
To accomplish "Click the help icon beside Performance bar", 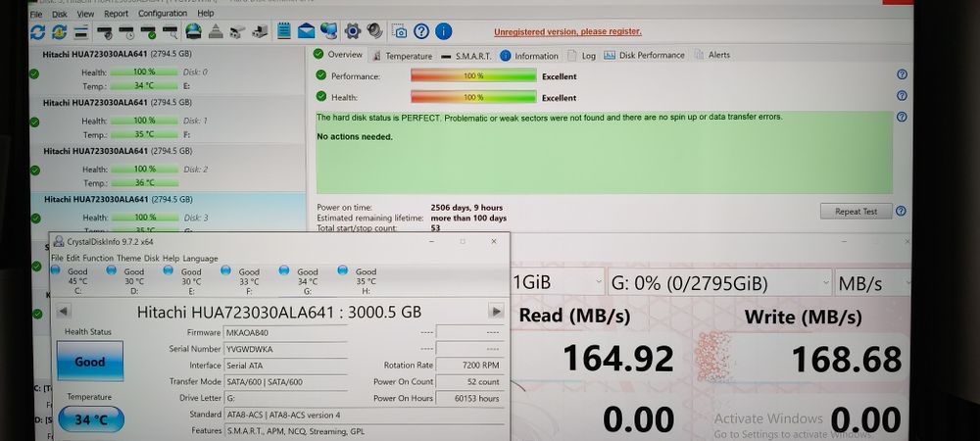I will tap(902, 74).
